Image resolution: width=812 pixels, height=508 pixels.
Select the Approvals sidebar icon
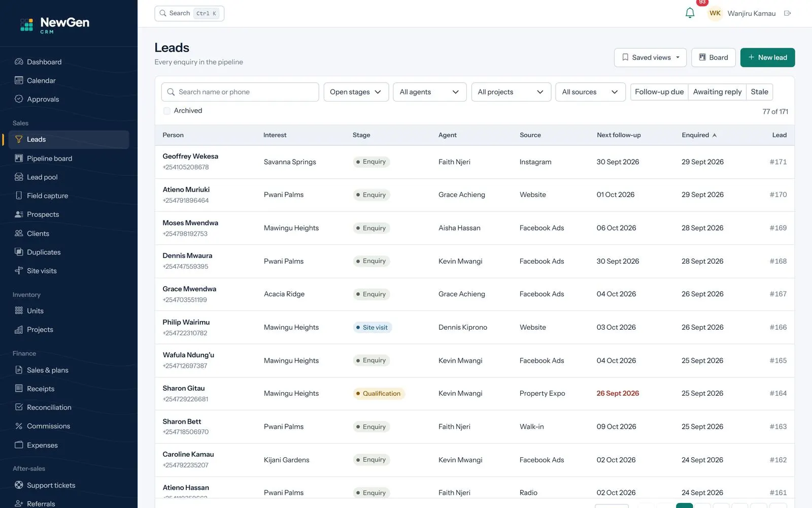19,99
